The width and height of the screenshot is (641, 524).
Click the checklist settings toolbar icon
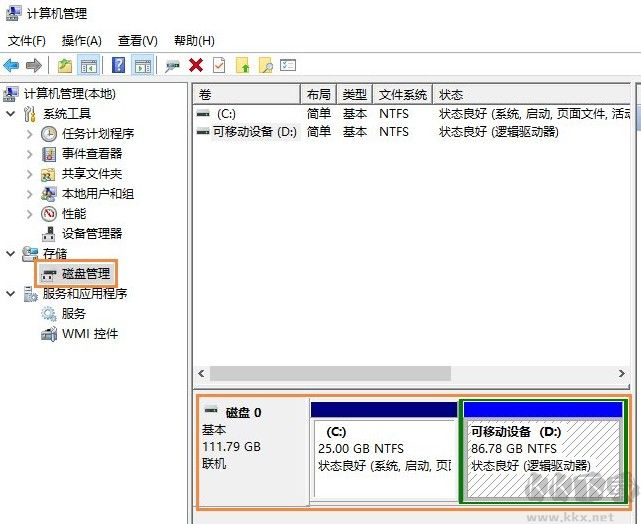click(288, 65)
